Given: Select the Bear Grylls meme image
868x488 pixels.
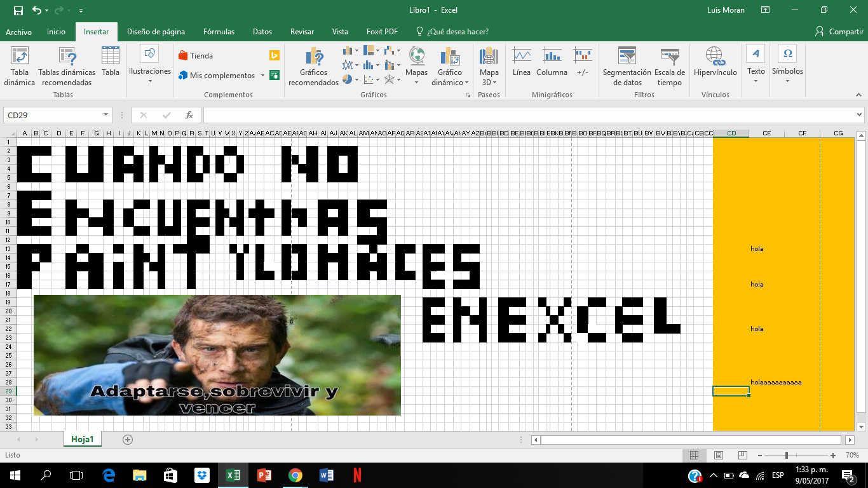Looking at the screenshot, I should [x=217, y=355].
